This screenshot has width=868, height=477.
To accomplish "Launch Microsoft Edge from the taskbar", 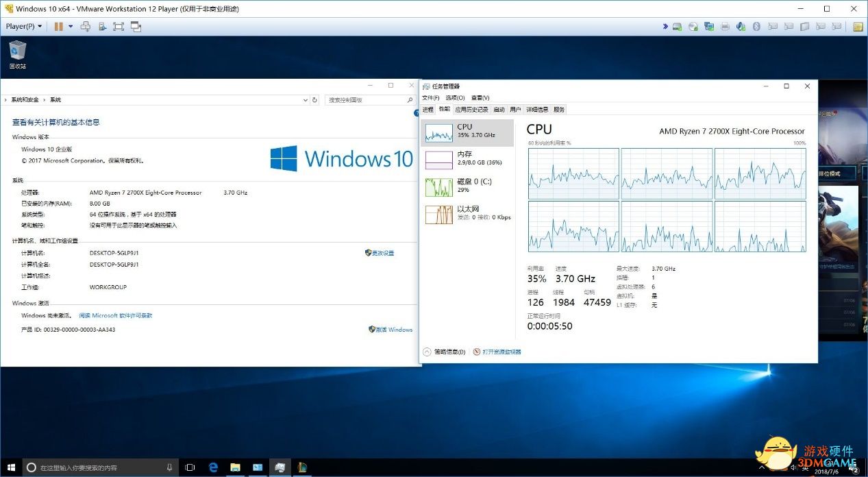I will (x=214, y=467).
